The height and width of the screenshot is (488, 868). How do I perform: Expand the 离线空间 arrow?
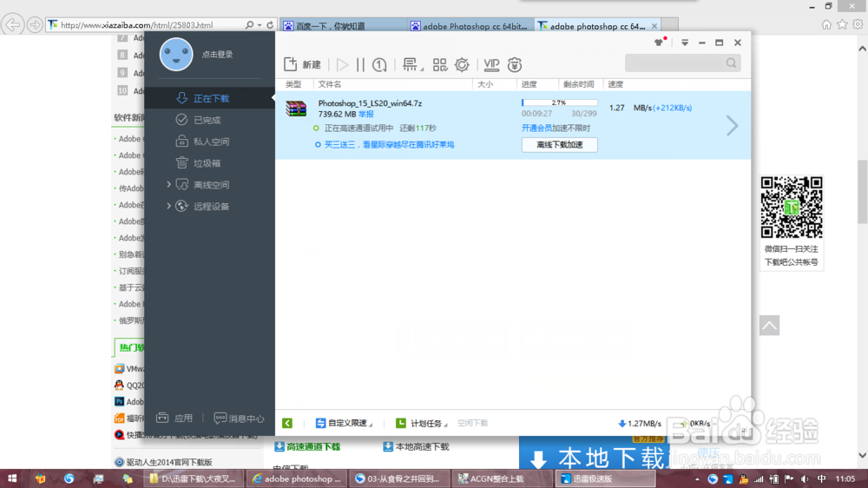coord(169,184)
